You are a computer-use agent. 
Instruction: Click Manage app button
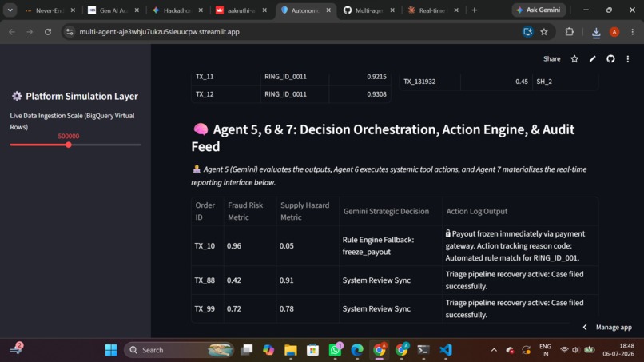[x=614, y=327]
